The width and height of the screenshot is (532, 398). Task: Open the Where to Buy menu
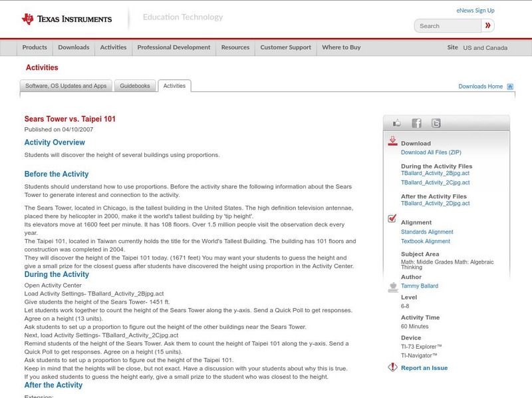(x=341, y=48)
